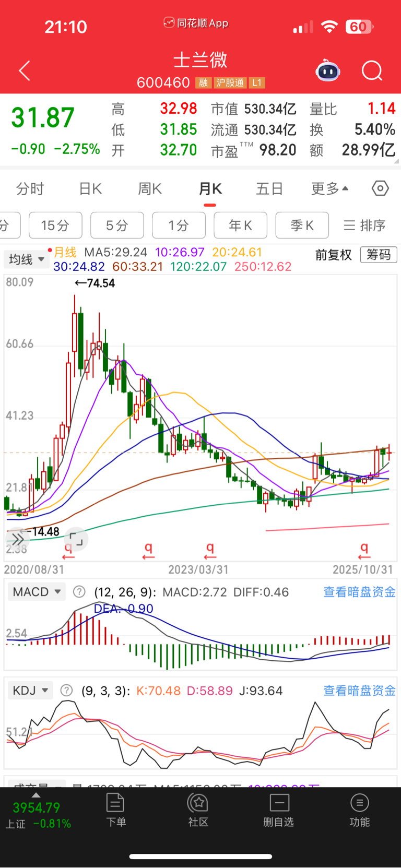
Task: Open 查看暗盘资金 link in KDJ panel
Action: click(x=360, y=691)
